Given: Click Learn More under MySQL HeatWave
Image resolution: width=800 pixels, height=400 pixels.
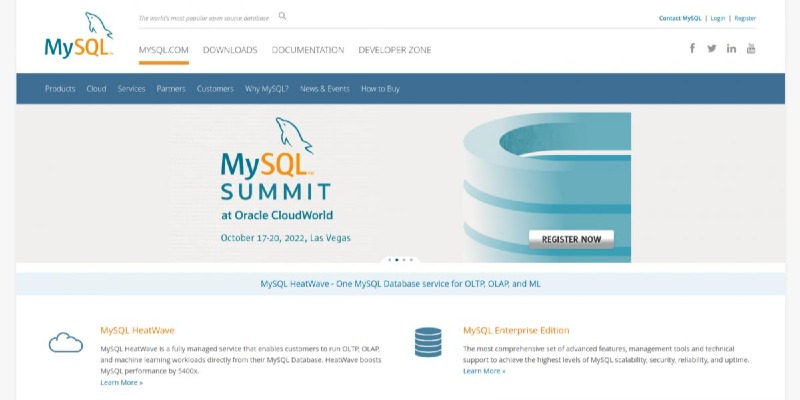Looking at the screenshot, I should [121, 382].
